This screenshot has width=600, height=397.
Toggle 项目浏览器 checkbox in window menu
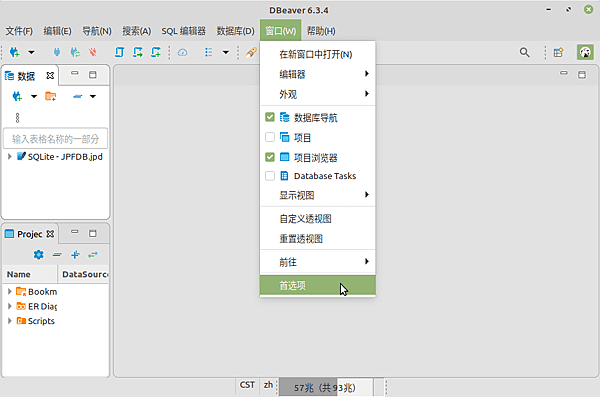[x=270, y=157]
